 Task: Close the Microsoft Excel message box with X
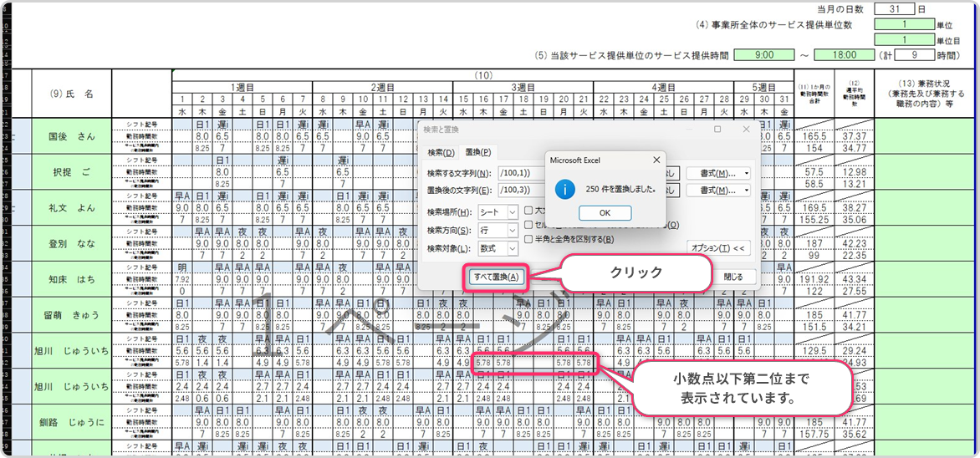pos(656,160)
